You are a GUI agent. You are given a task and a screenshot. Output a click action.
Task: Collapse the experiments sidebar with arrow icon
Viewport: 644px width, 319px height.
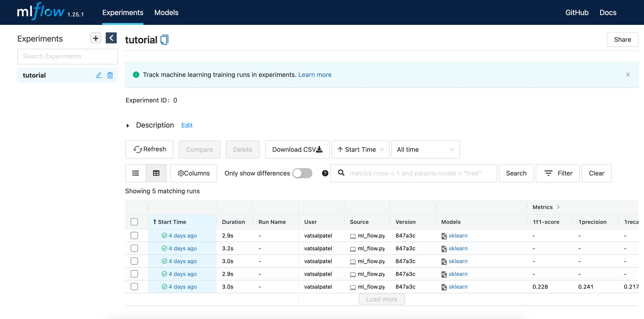click(x=111, y=38)
